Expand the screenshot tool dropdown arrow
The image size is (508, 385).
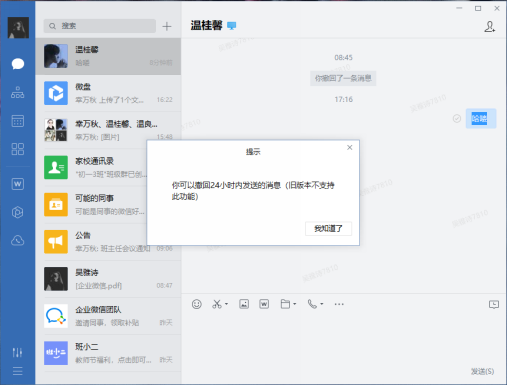[227, 304]
